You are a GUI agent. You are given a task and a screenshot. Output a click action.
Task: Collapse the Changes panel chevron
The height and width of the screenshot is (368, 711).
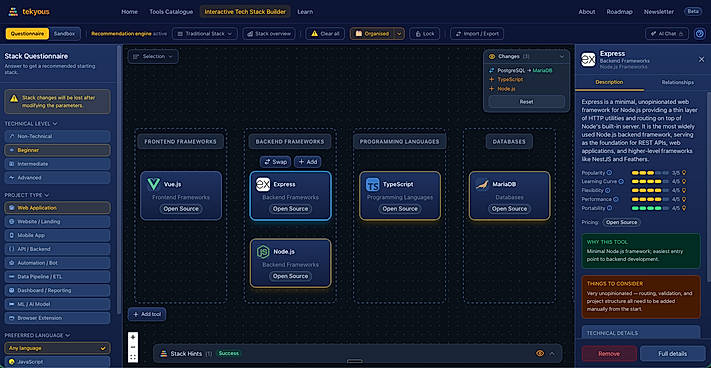point(562,57)
